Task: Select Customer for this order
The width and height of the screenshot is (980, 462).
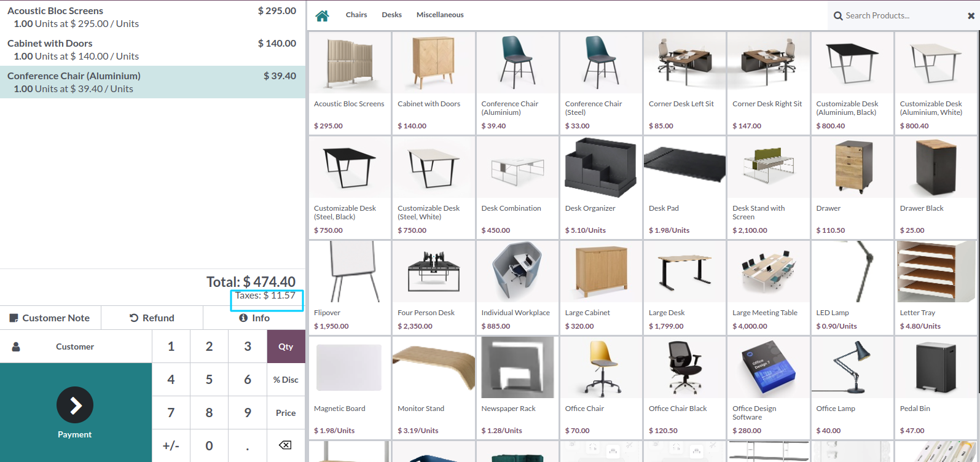Action: tap(76, 346)
